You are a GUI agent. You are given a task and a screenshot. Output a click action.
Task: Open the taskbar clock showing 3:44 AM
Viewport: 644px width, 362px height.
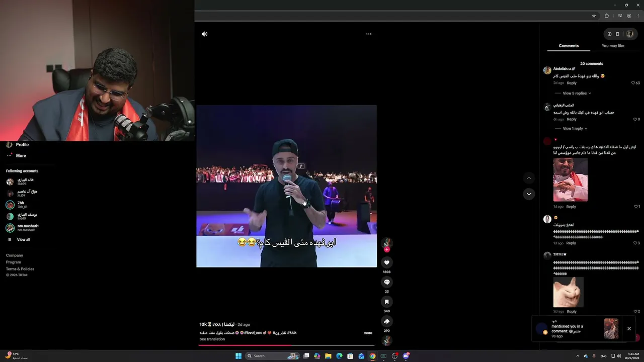click(632, 356)
